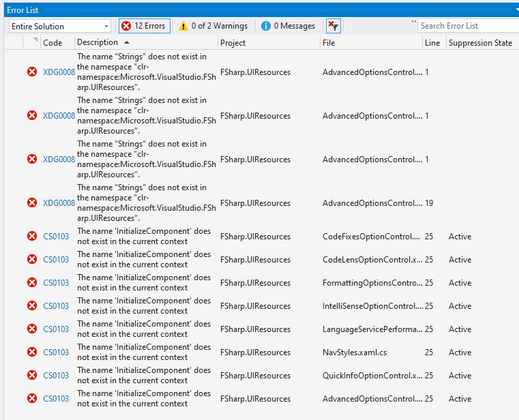Select the LanguageServicePerforma file cell
The image size is (519, 420).
372,329
